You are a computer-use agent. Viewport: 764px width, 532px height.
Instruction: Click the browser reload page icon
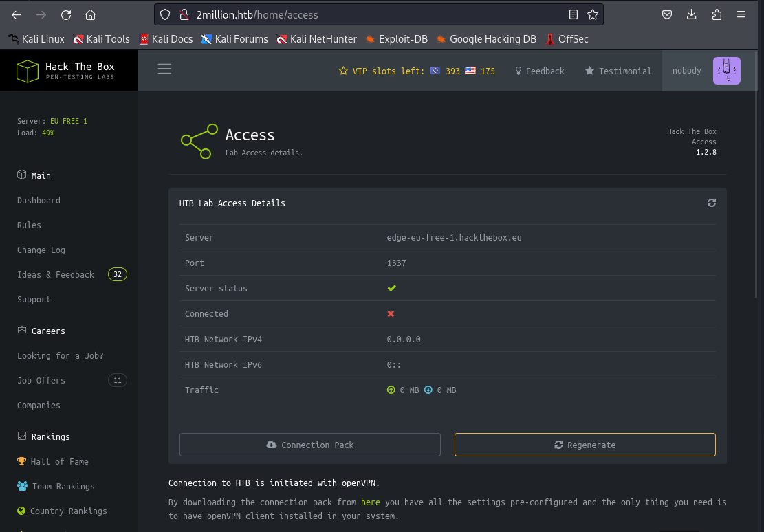pyautogui.click(x=66, y=14)
